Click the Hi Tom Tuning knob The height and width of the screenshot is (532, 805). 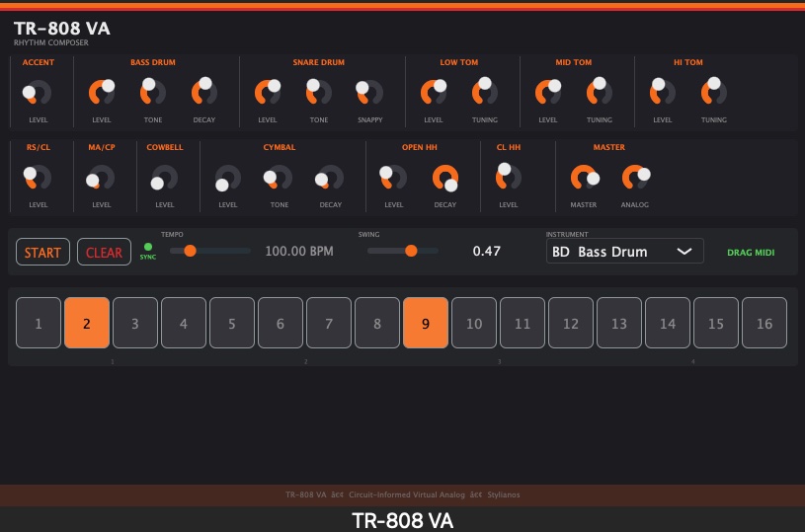click(x=713, y=93)
